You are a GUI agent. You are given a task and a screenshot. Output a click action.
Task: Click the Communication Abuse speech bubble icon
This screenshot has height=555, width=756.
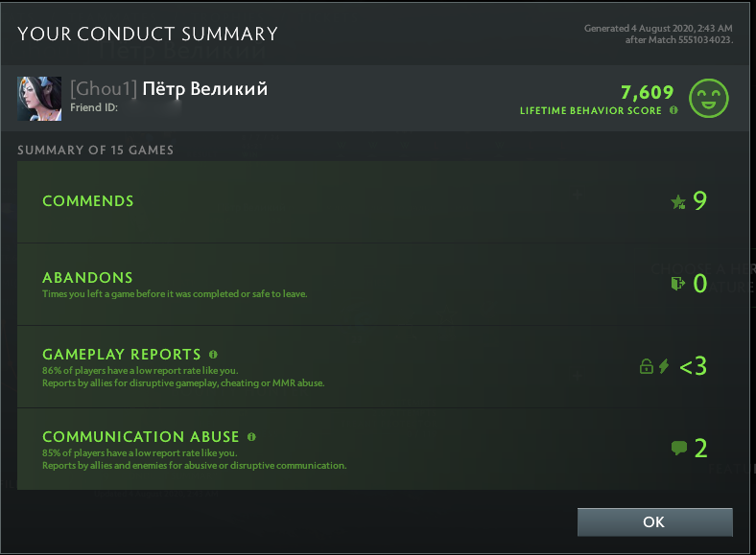tap(678, 448)
